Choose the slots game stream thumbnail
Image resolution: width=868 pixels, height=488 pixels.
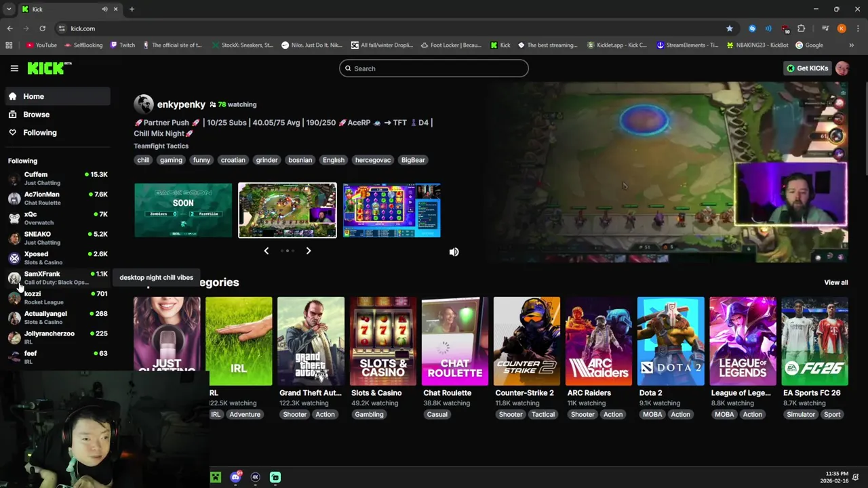click(x=392, y=210)
